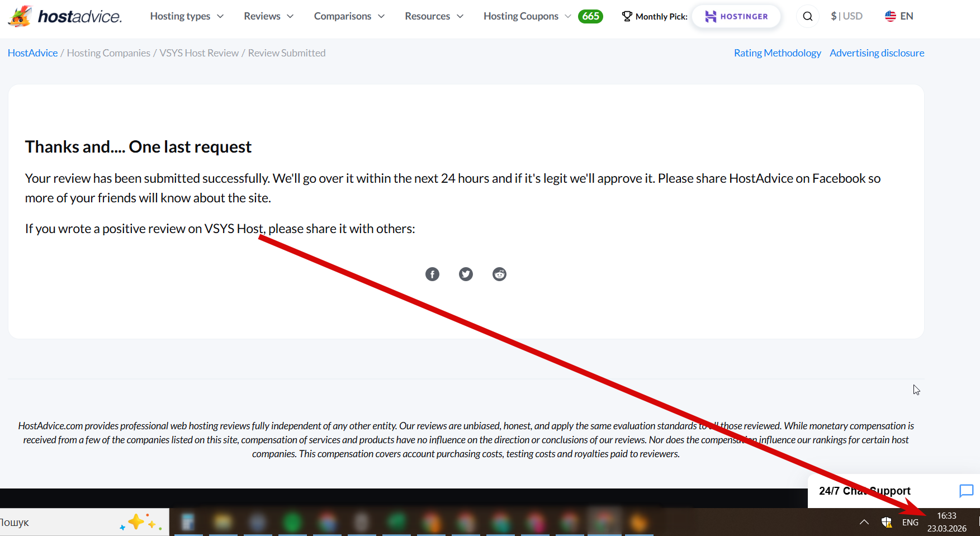
Task: Open the Comparisons dropdown
Action: [x=349, y=16]
